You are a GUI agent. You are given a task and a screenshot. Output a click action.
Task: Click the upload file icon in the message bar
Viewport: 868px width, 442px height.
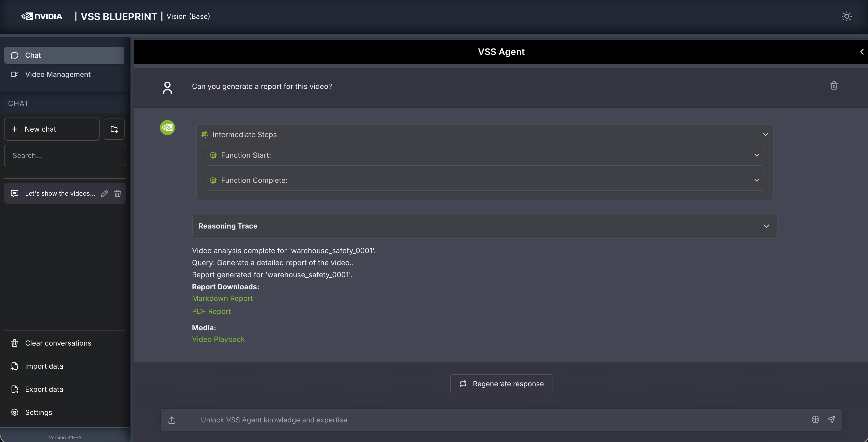pyautogui.click(x=172, y=420)
